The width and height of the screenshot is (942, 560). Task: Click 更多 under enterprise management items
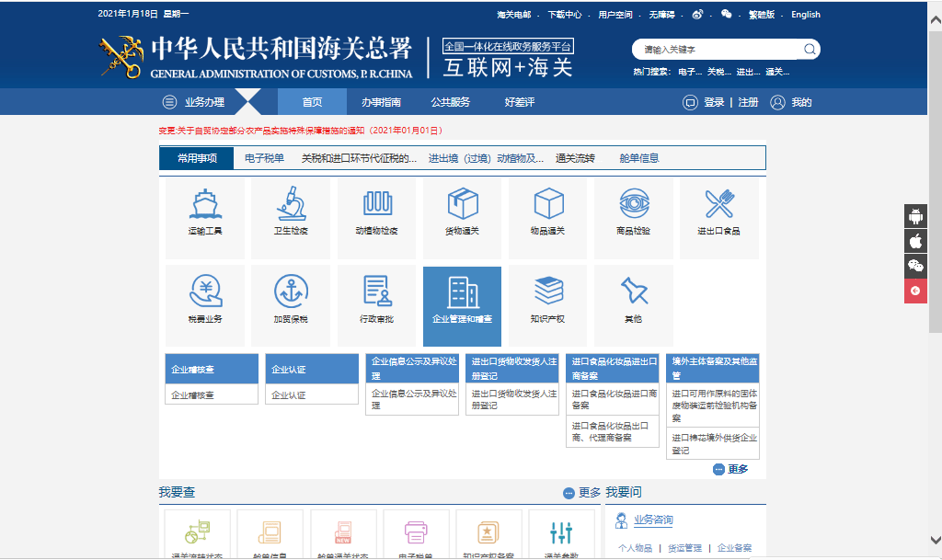[731, 469]
